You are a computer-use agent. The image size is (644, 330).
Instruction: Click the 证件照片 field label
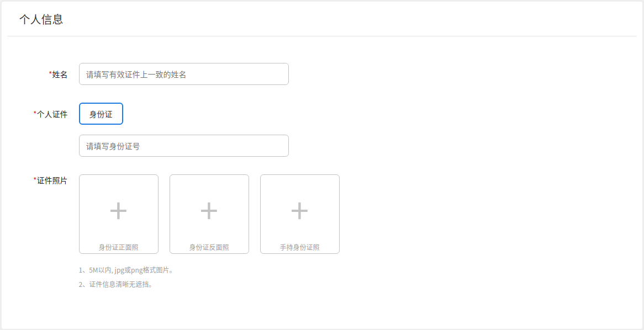(x=52, y=180)
